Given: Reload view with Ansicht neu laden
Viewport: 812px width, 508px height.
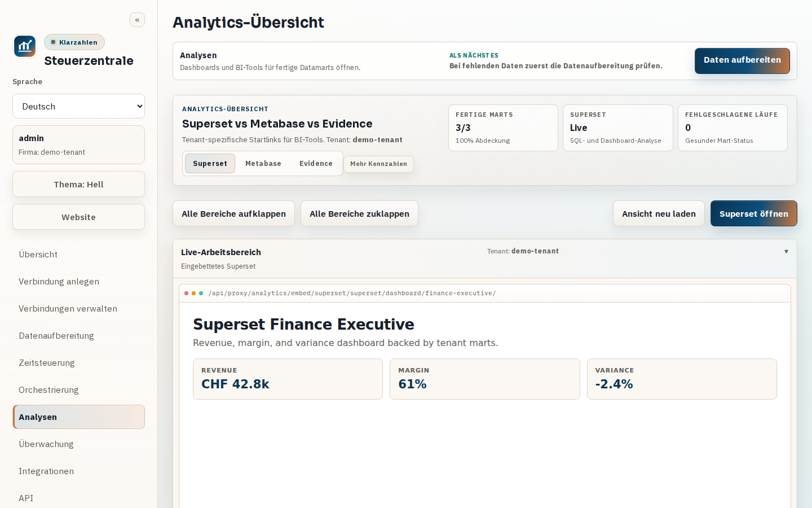Looking at the screenshot, I should coord(659,213).
